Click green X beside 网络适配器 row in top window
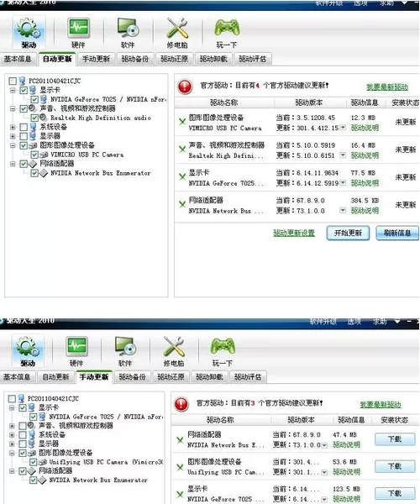This screenshot has width=420, height=504. coord(182,204)
